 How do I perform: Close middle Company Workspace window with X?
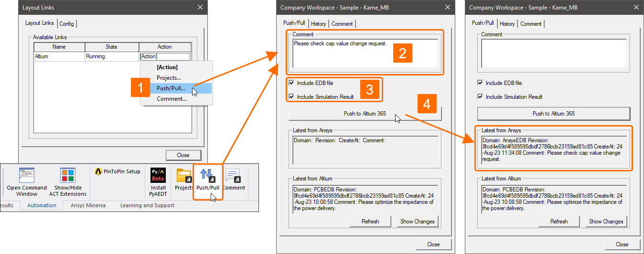click(x=447, y=7)
